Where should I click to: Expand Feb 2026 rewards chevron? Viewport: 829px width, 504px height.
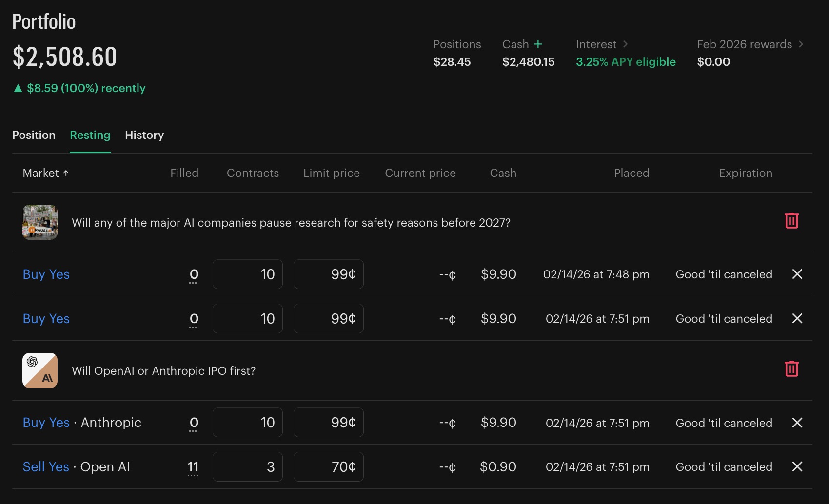pyautogui.click(x=801, y=44)
